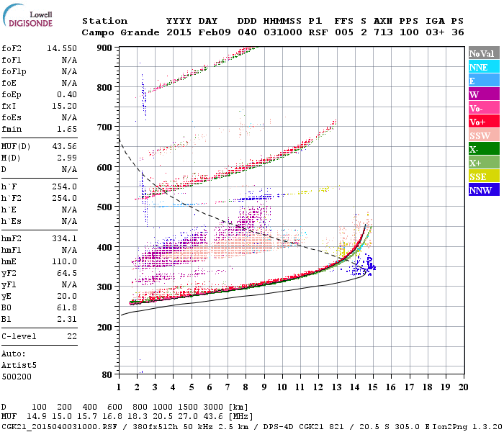
Task: Click the 500 km height axis label
Action: pyautogui.click(x=104, y=207)
